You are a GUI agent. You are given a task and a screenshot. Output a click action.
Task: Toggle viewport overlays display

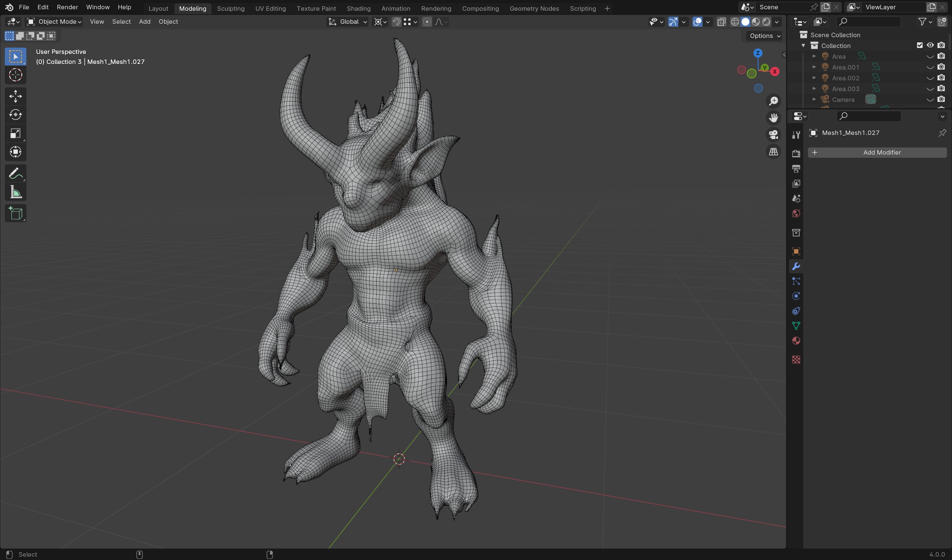tap(697, 22)
